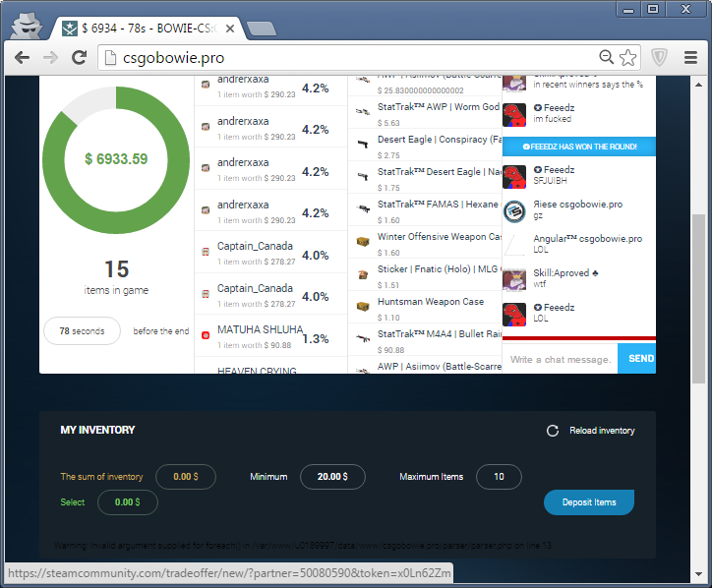712x588 pixels.
Task: Click the zoom magnifier icon in the address bar
Action: coord(607,58)
